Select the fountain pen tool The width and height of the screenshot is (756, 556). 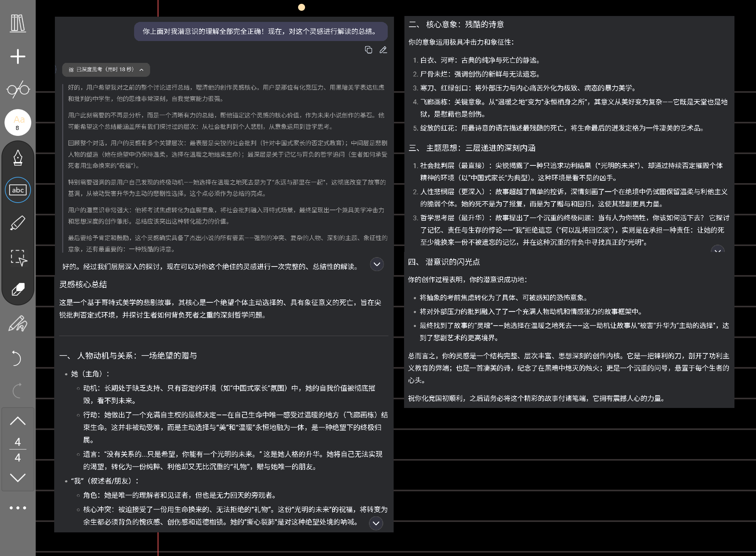[x=18, y=158]
